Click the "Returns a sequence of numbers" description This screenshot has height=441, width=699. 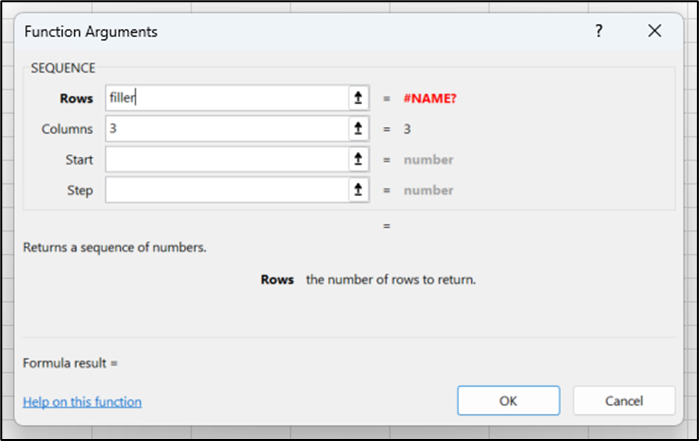click(114, 247)
